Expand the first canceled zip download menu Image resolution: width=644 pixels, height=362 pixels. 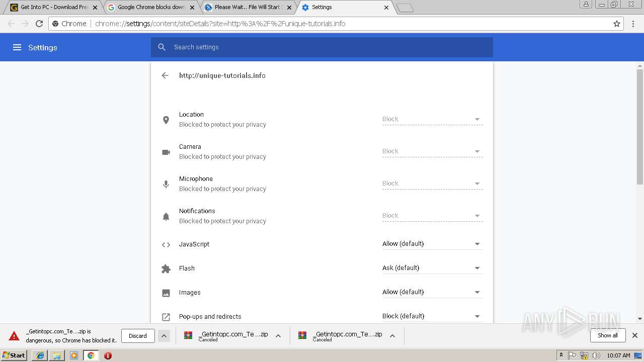click(278, 336)
